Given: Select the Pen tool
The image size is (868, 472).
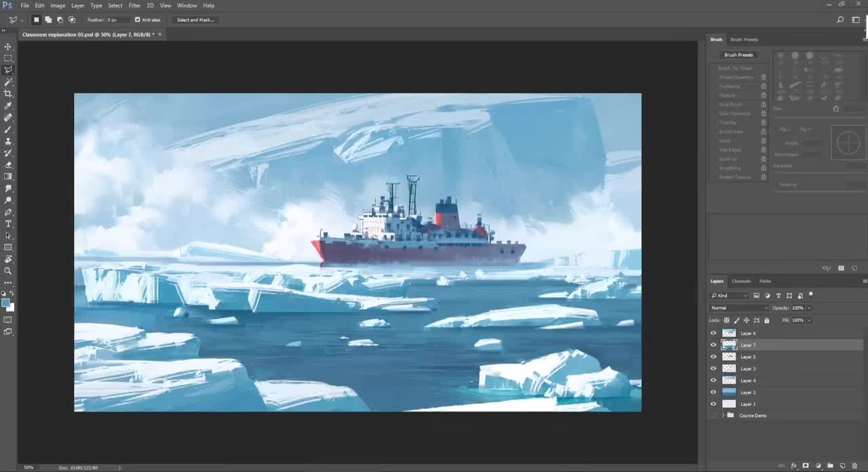Looking at the screenshot, I should [8, 212].
